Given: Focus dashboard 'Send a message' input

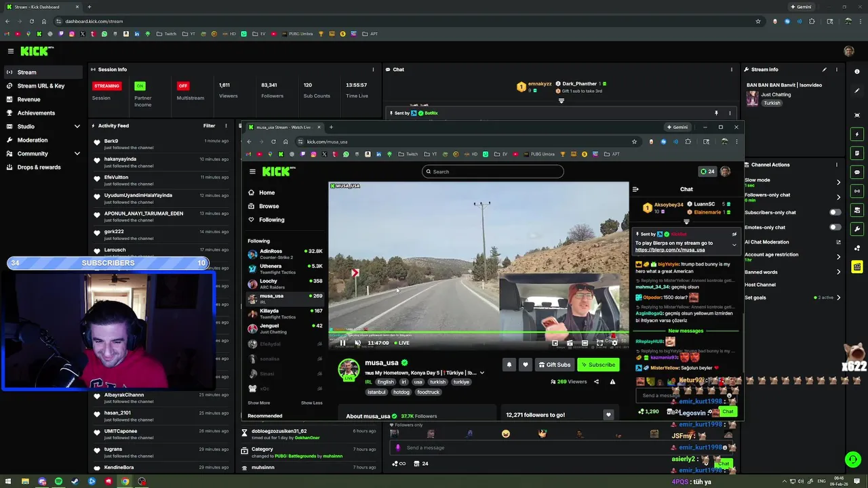Looking at the screenshot, I should tap(560, 447).
